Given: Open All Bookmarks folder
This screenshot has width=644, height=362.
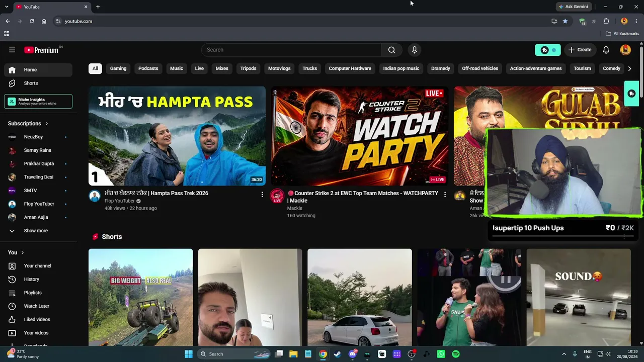Looking at the screenshot, I should pyautogui.click(x=622, y=34).
